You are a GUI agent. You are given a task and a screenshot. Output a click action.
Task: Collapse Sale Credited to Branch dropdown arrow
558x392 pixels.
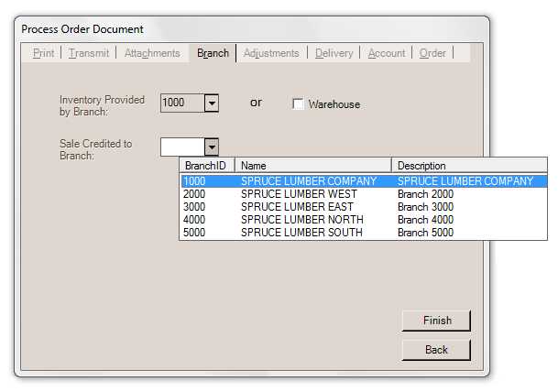[212, 147]
